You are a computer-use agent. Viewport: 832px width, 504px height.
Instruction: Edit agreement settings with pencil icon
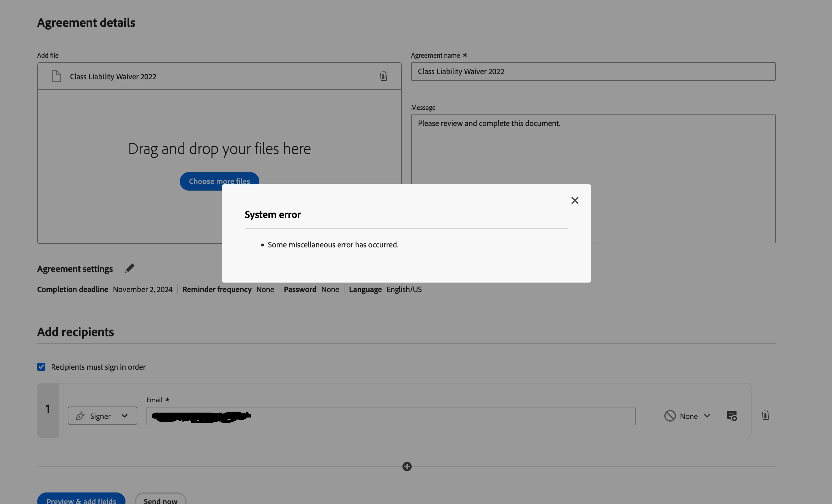point(130,268)
